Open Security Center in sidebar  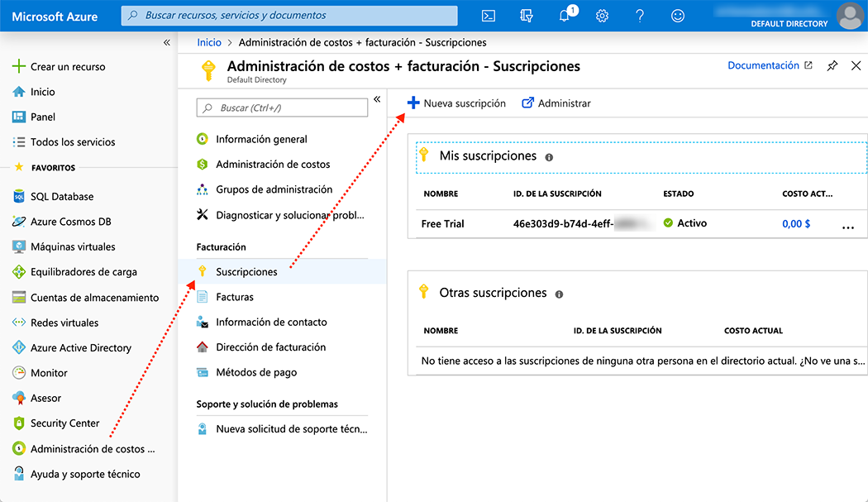click(x=56, y=423)
